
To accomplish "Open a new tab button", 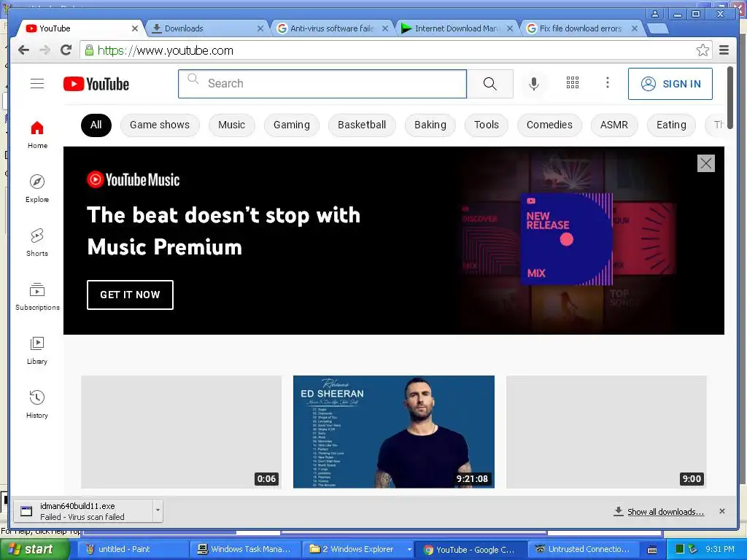I will (x=658, y=28).
